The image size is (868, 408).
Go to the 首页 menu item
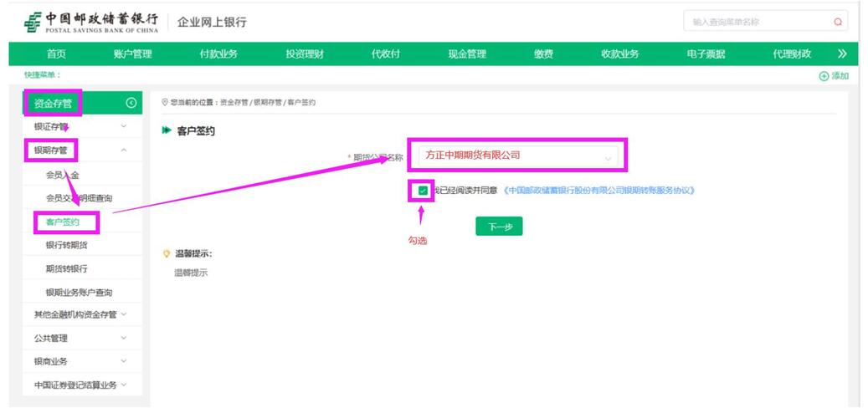[56, 54]
